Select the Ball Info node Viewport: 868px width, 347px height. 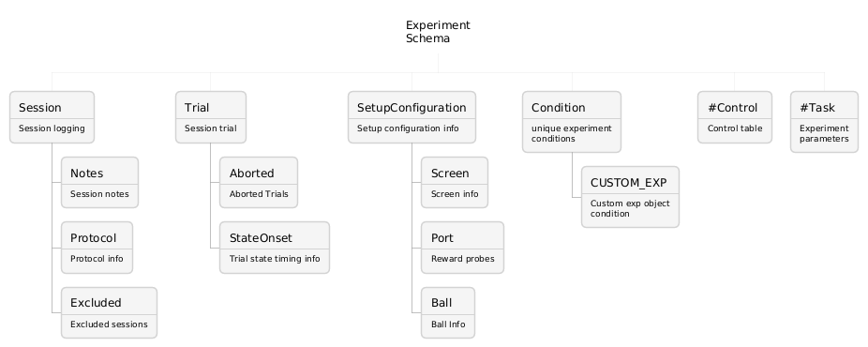448,312
